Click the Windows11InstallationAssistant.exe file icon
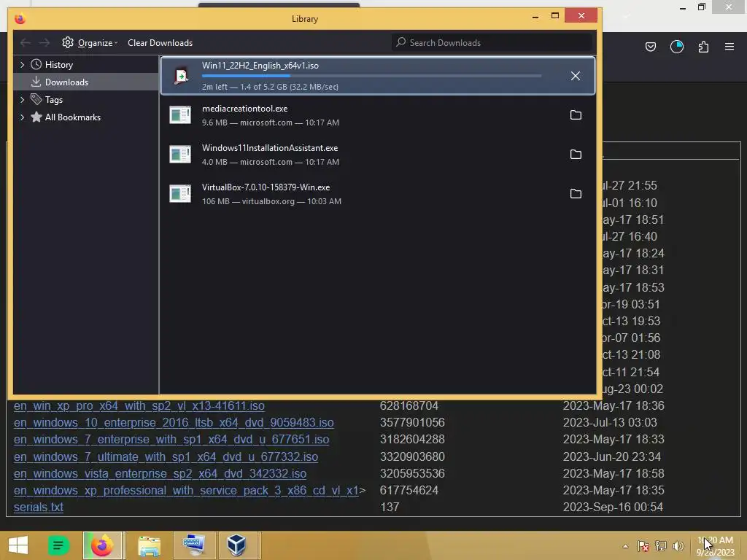Viewport: 747px width, 560px height. tap(180, 155)
